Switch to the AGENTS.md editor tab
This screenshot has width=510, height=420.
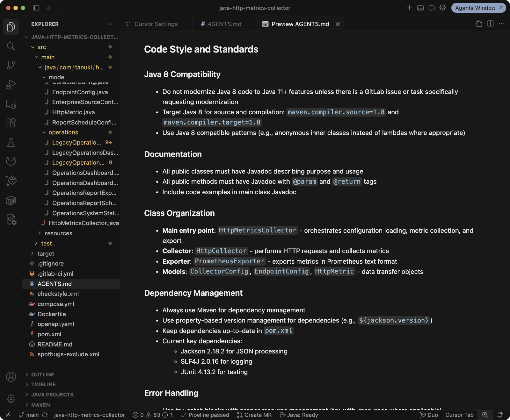coord(224,24)
